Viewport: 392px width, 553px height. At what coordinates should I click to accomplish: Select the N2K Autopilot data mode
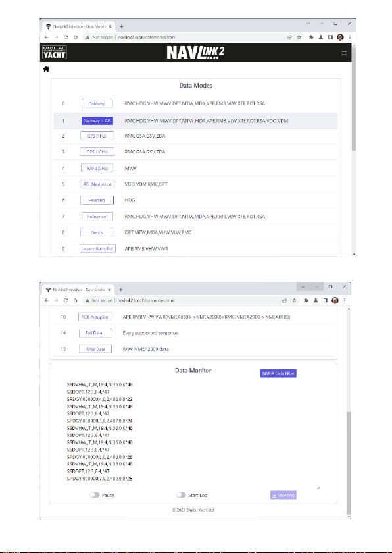[x=95, y=317]
